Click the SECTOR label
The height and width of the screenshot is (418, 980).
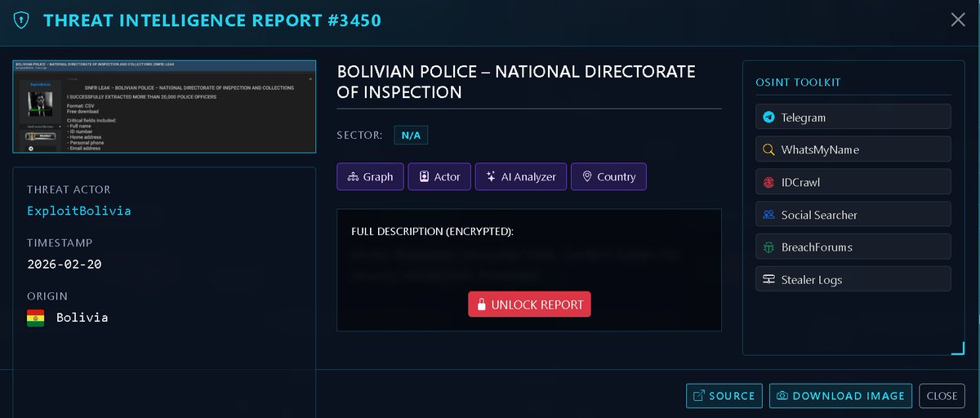[359, 136]
